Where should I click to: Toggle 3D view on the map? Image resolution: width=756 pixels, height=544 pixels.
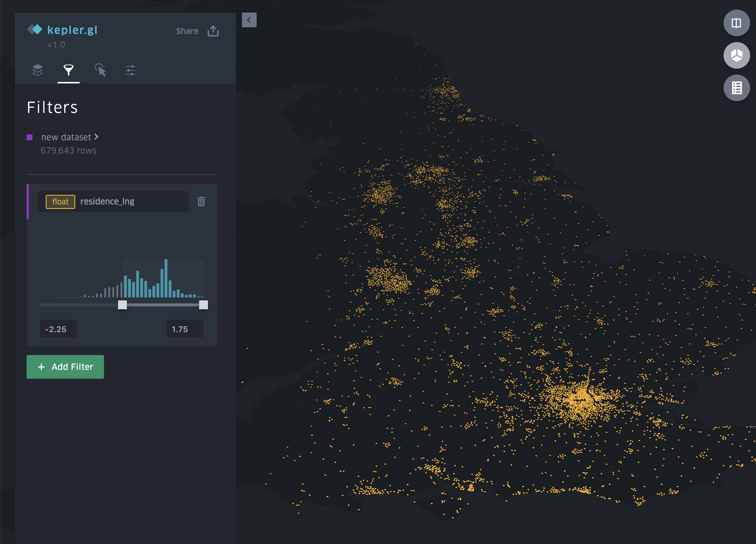(736, 55)
